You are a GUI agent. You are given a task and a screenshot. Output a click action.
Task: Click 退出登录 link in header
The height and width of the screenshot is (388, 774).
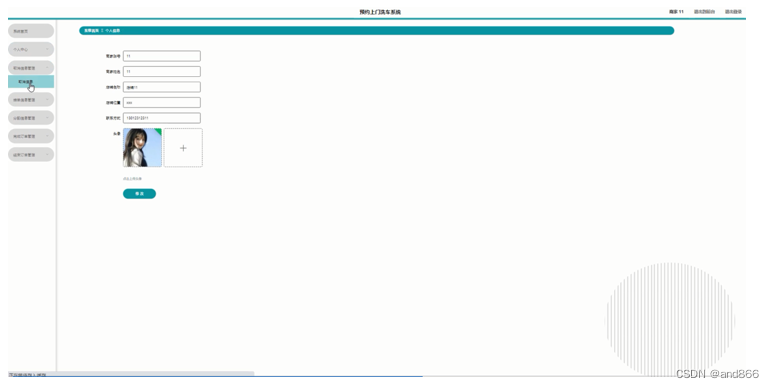coord(734,11)
